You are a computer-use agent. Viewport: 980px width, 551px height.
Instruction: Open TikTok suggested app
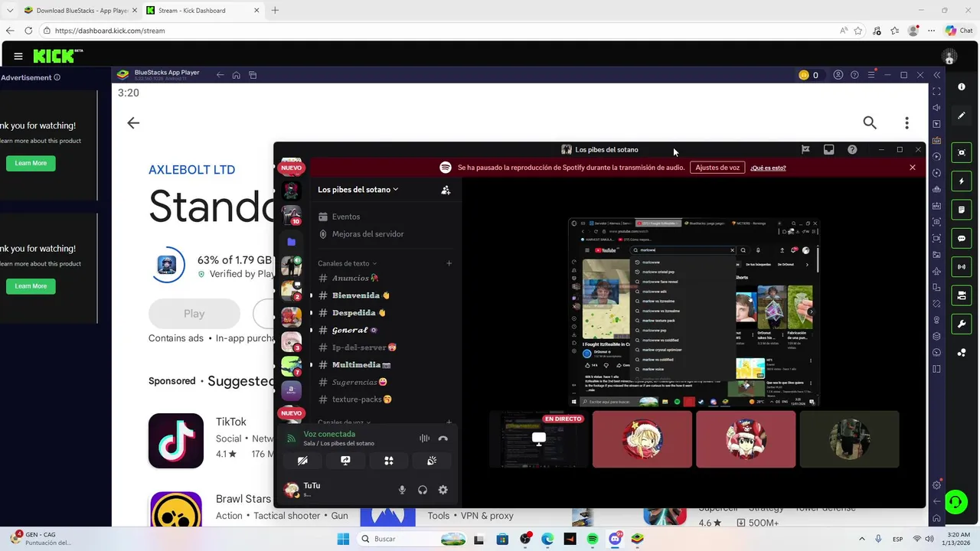click(x=176, y=441)
